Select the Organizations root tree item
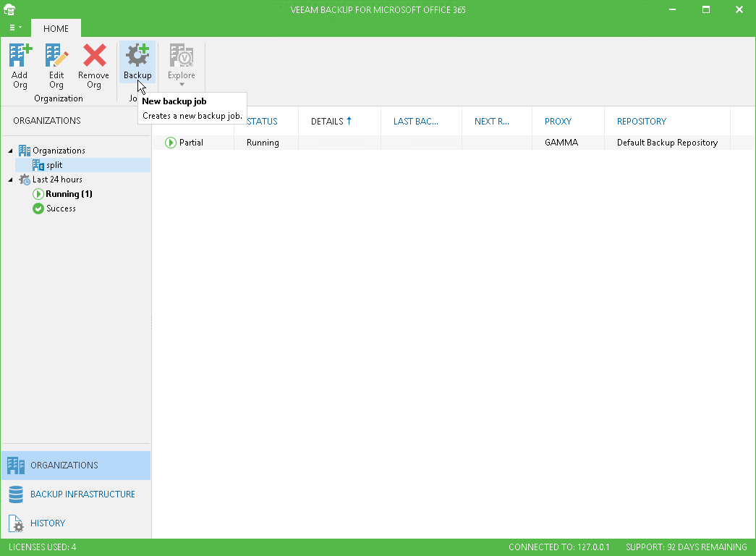 pyautogui.click(x=59, y=151)
